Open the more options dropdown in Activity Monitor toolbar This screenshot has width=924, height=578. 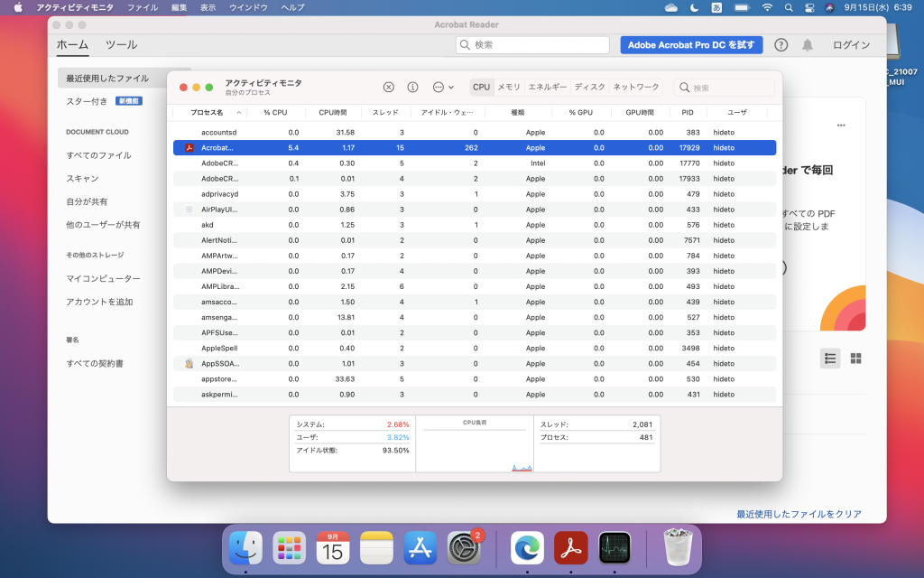[439, 87]
